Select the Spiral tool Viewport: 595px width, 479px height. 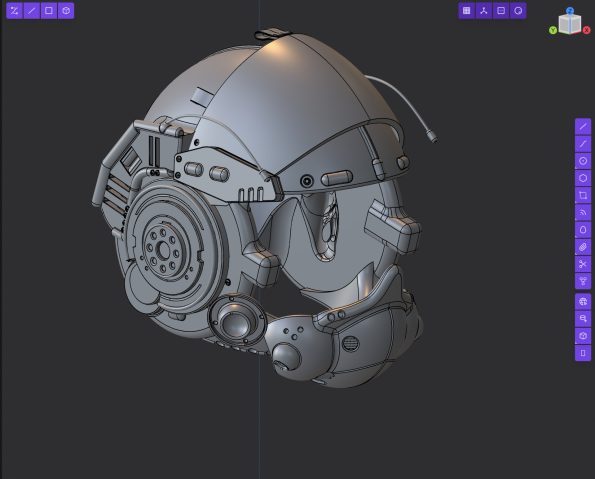583,213
